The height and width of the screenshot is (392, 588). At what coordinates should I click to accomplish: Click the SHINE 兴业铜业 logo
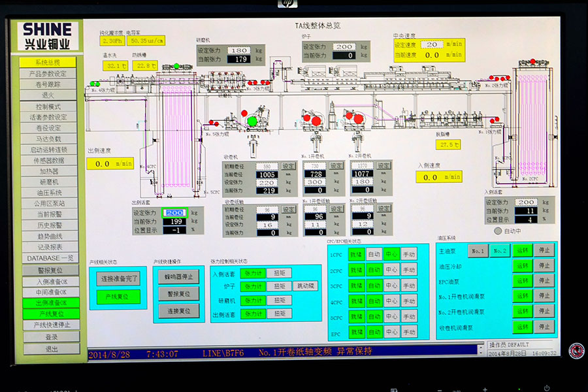tap(47, 36)
